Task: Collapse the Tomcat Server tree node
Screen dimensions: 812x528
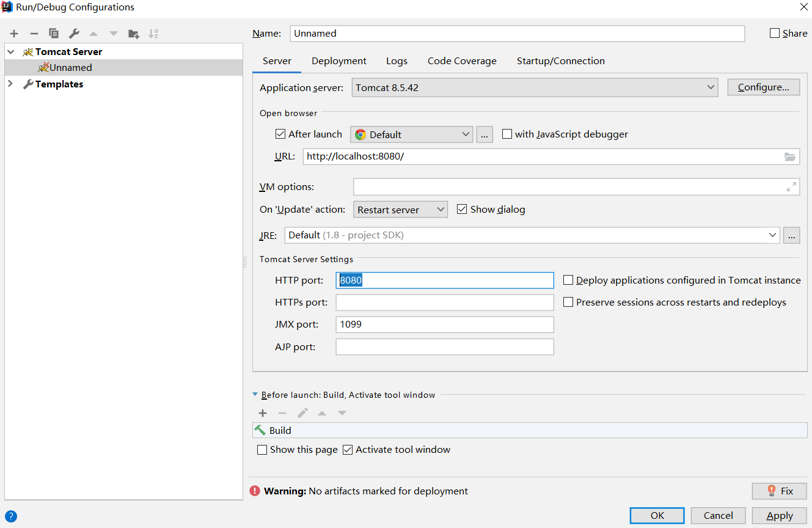Action: [10, 52]
